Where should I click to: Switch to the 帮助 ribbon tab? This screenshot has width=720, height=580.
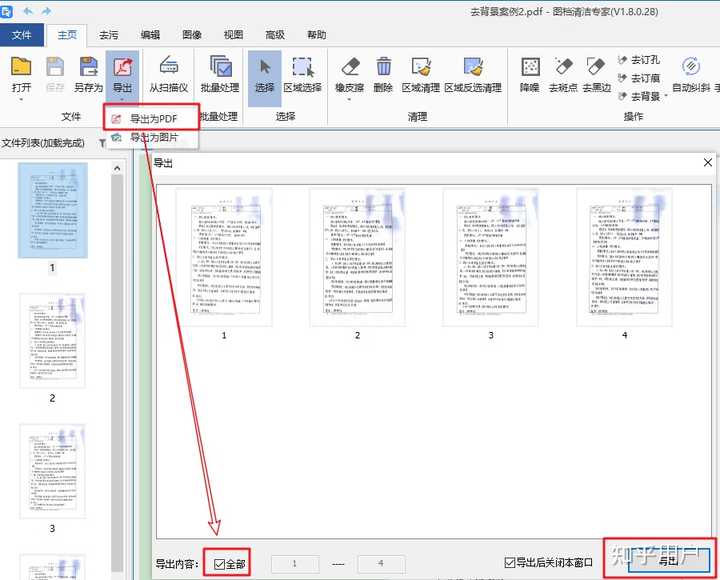click(x=316, y=35)
